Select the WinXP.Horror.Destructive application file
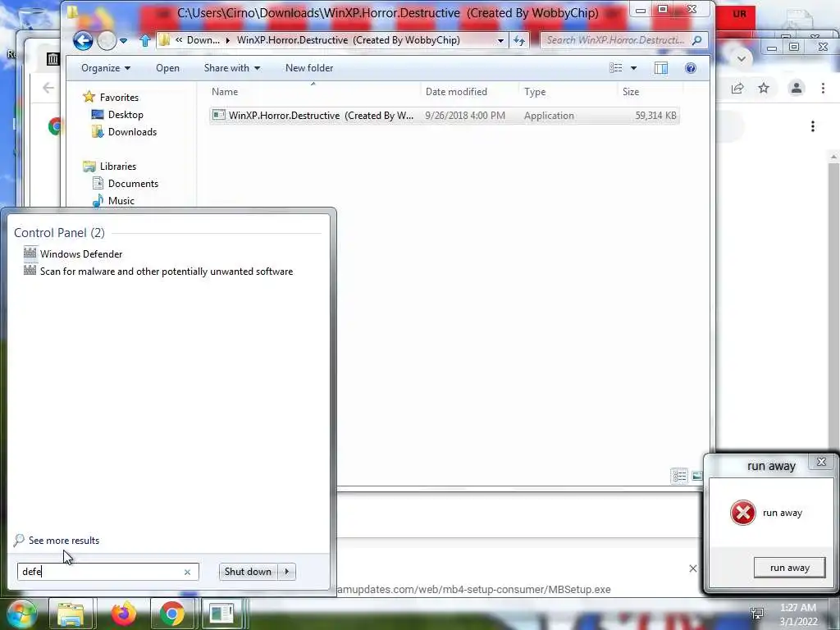 (x=444, y=115)
